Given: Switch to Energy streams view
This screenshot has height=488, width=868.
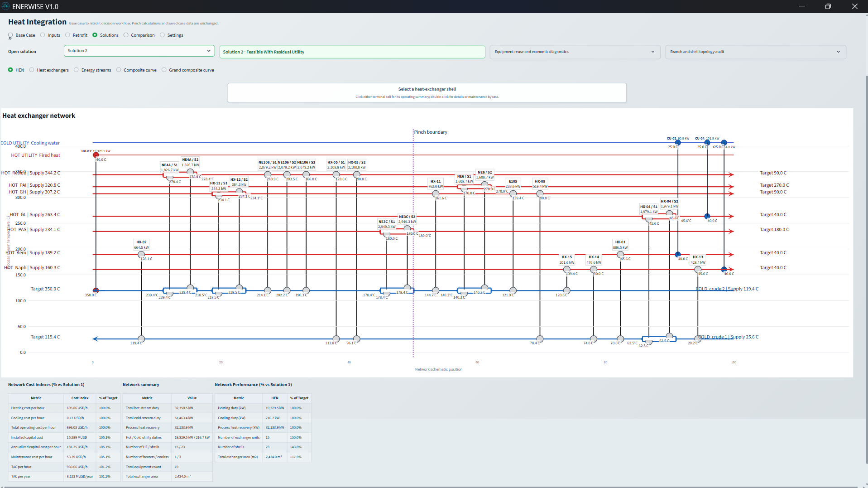Looking at the screenshot, I should coord(92,70).
